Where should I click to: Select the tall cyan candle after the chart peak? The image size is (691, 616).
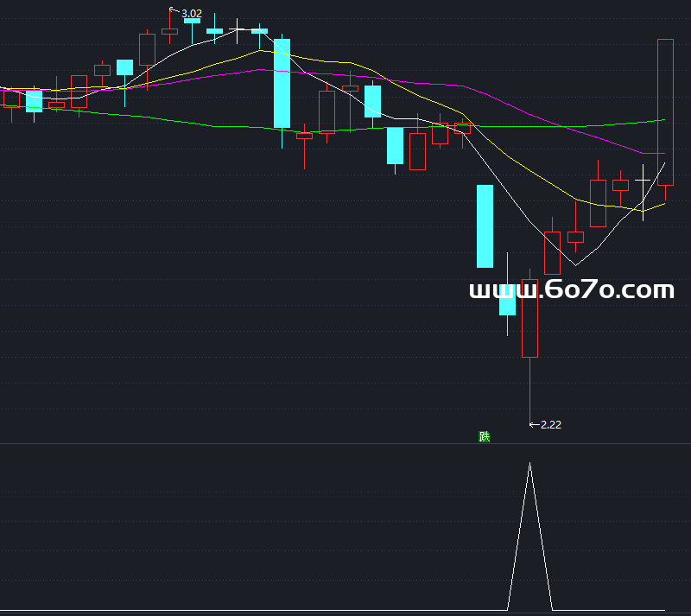282,83
